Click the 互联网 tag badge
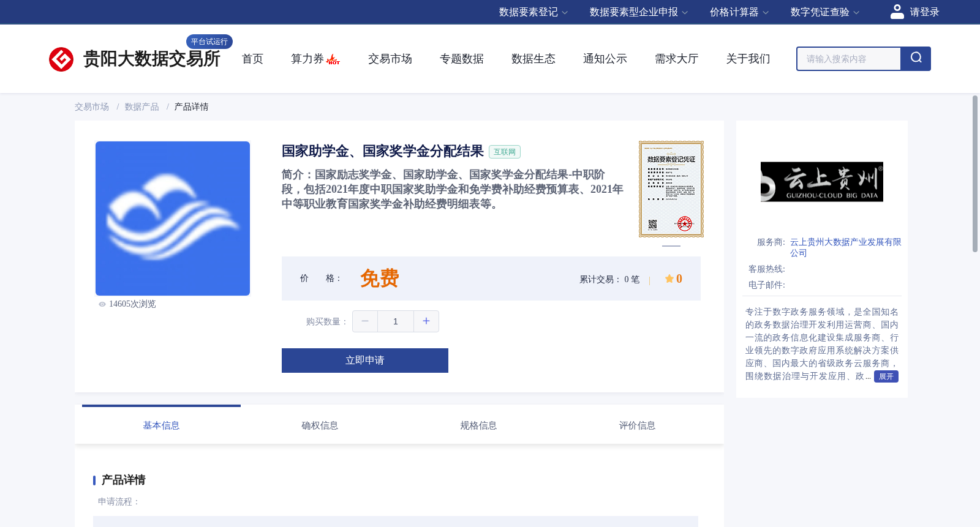 [x=505, y=152]
